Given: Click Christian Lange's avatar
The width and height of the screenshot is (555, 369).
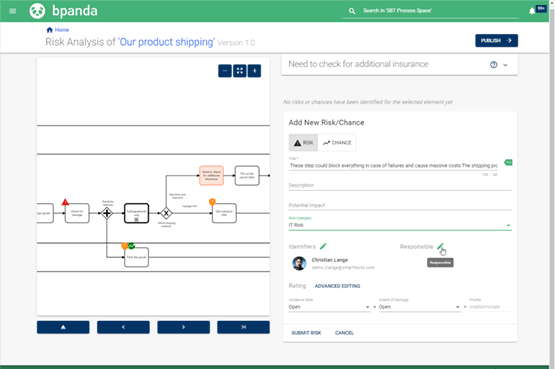Looking at the screenshot, I should click(x=299, y=264).
